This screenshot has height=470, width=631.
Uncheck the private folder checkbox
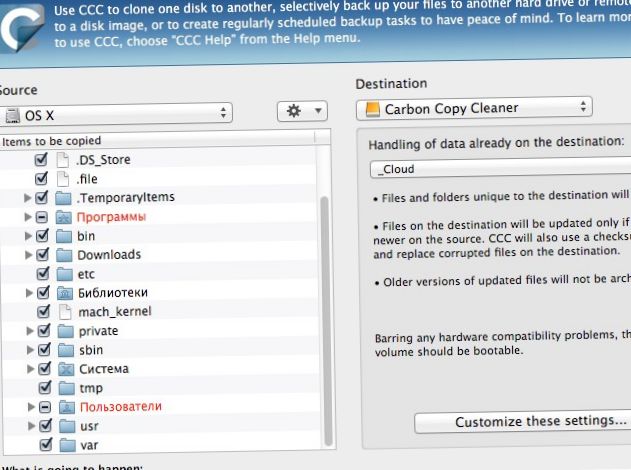(44, 331)
